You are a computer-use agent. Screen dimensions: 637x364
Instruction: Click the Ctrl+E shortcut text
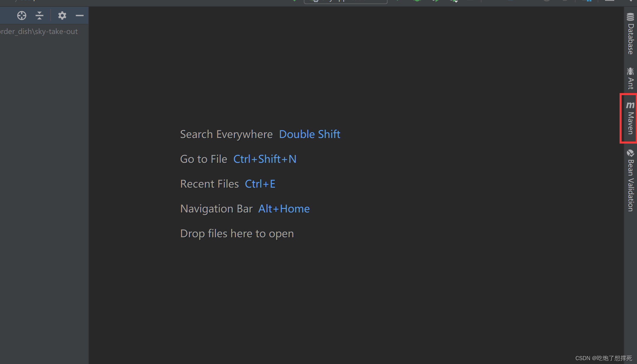pyautogui.click(x=260, y=184)
